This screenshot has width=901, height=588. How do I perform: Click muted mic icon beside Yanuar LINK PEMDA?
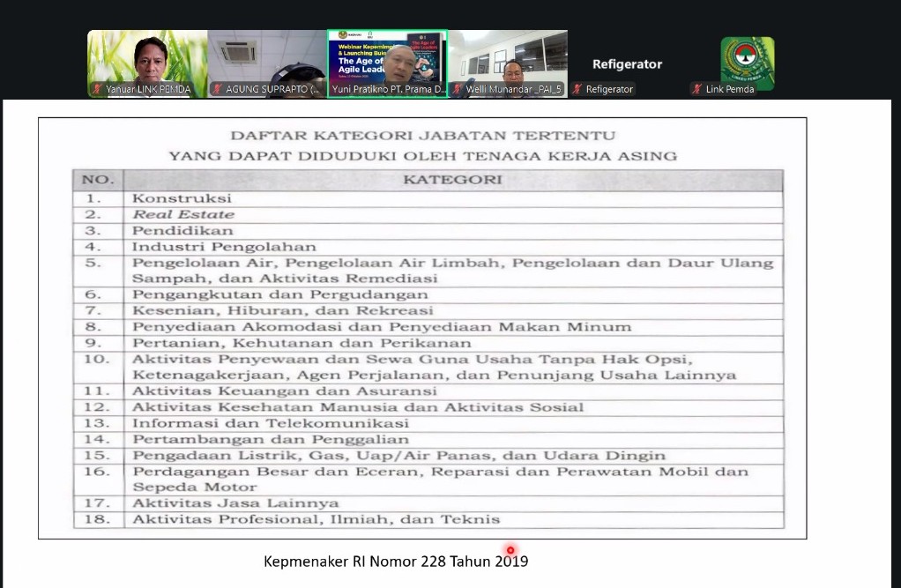pos(97,89)
